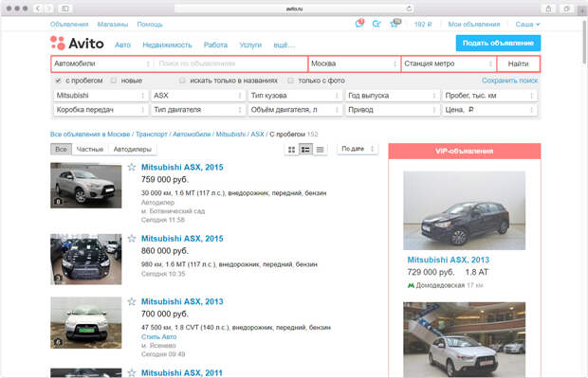Open "Недвижимость" in the main menu
The height and width of the screenshot is (378, 588).
pyautogui.click(x=167, y=45)
